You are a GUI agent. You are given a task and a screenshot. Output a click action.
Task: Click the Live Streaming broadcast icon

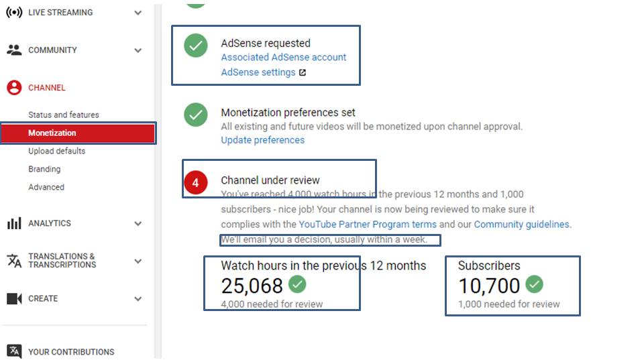tap(14, 12)
